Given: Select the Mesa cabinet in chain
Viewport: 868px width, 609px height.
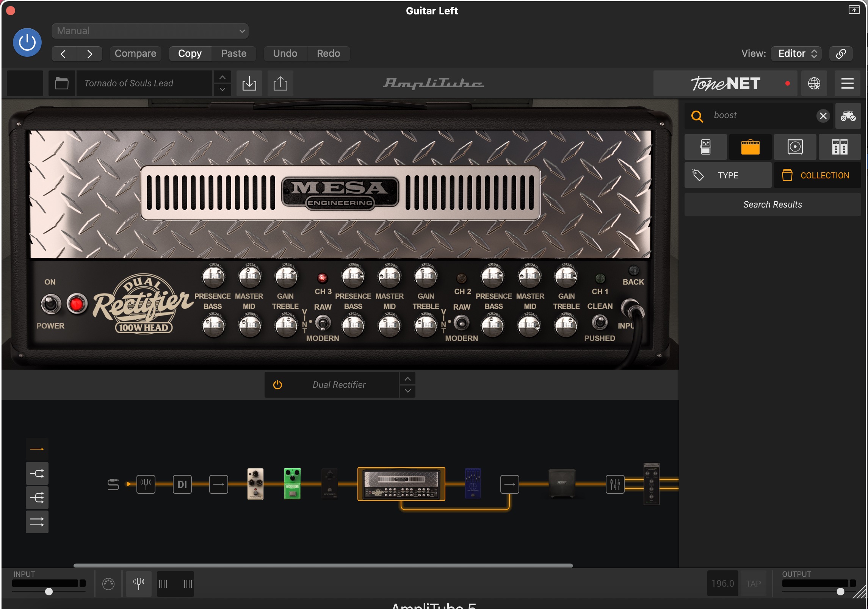Looking at the screenshot, I should 562,483.
